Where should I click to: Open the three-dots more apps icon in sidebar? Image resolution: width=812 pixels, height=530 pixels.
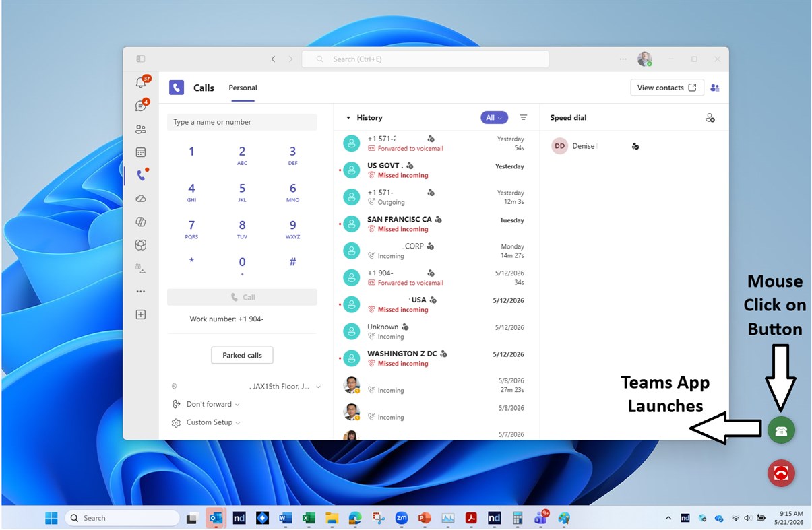(x=141, y=292)
